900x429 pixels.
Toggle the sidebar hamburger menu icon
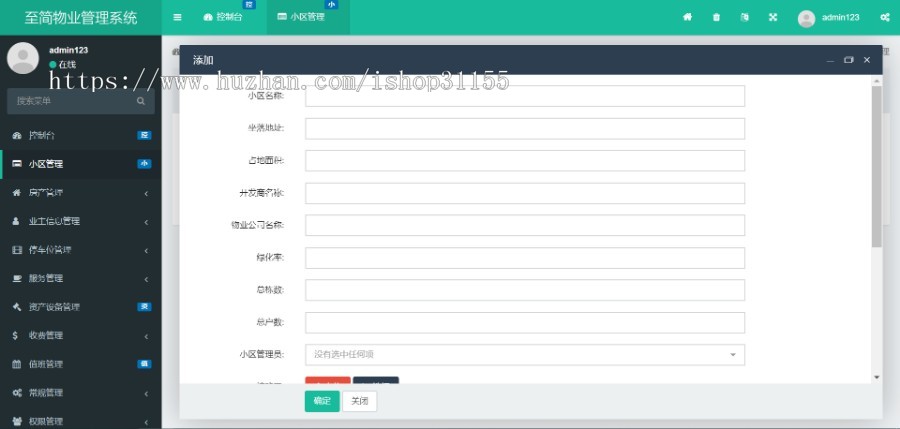pos(177,17)
